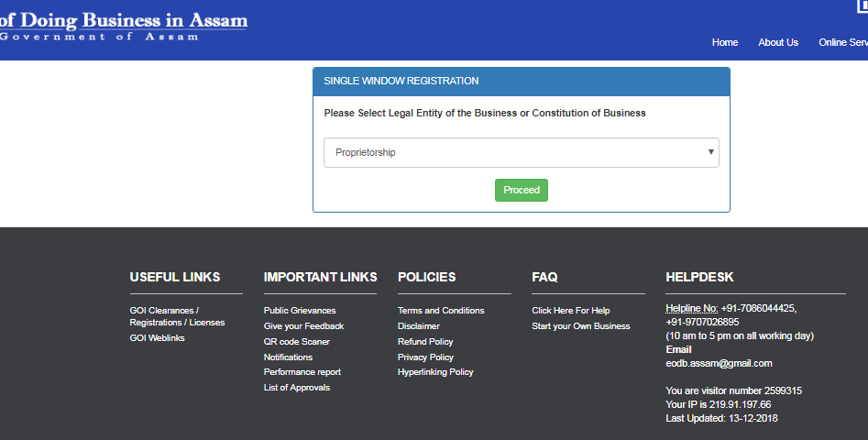
Task: View the List of Approvals link
Action: pos(296,388)
